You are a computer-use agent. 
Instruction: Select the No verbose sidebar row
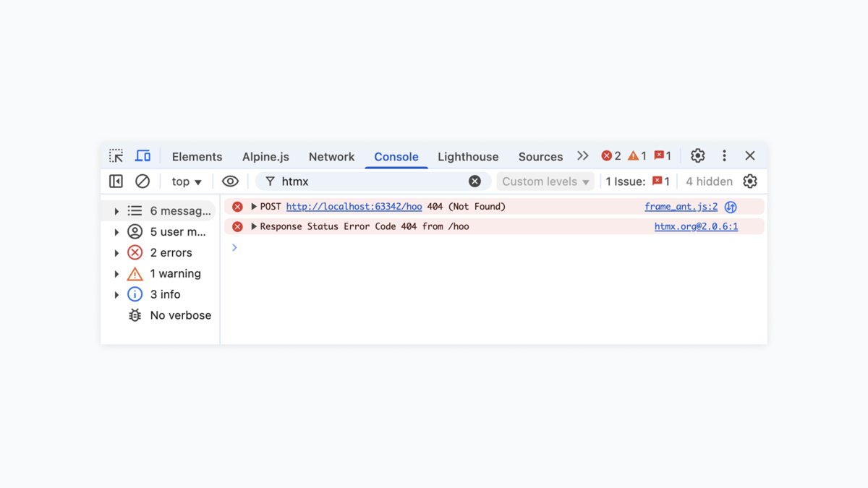coord(160,316)
